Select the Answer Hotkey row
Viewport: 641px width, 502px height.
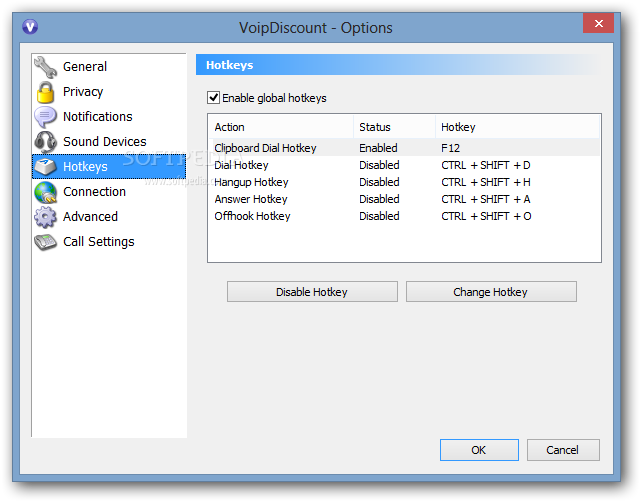click(404, 199)
